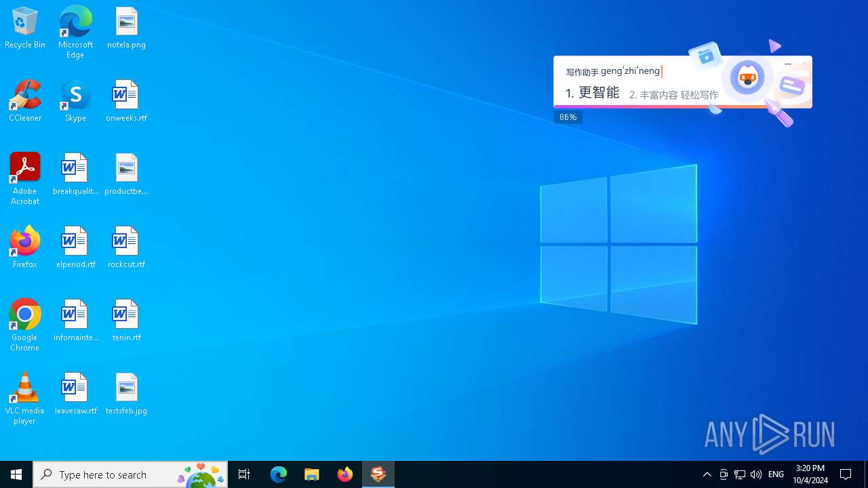Screen dimensions: 868x488
Task: Select the Microsoft Edge desktop shortcut
Action: pos(75,33)
